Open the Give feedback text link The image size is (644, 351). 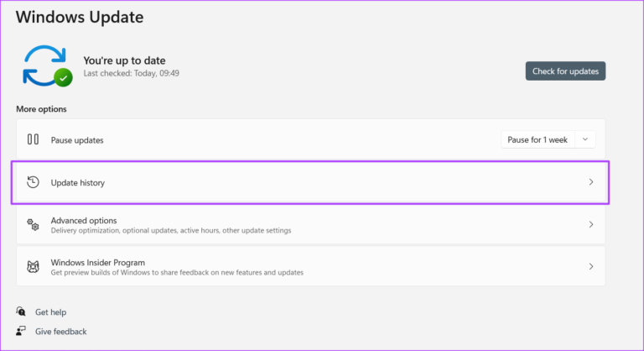coord(60,331)
